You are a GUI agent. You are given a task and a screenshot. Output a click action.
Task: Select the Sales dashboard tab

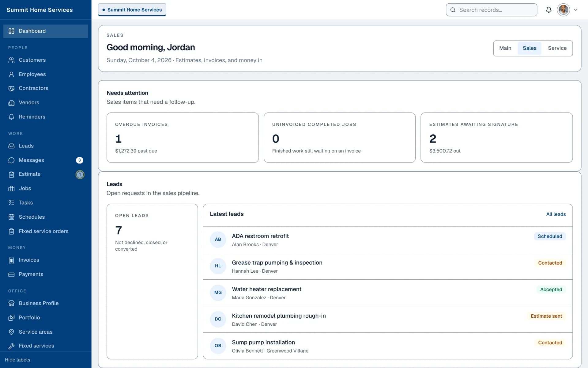530,48
